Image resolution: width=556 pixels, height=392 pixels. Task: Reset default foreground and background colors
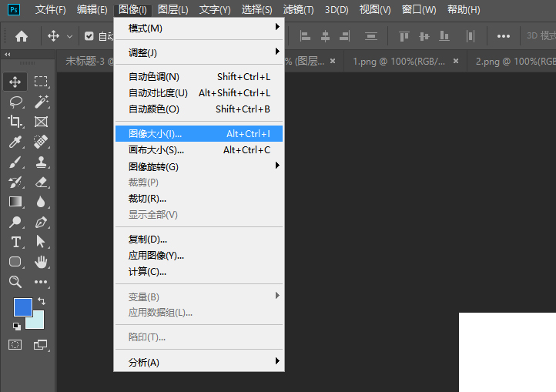16,326
